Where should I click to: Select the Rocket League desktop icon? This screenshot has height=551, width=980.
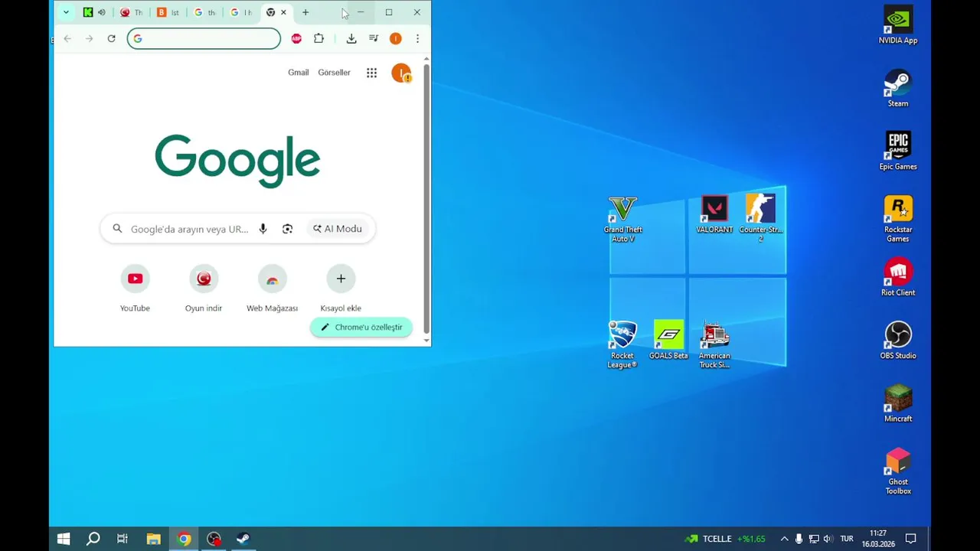tap(622, 345)
